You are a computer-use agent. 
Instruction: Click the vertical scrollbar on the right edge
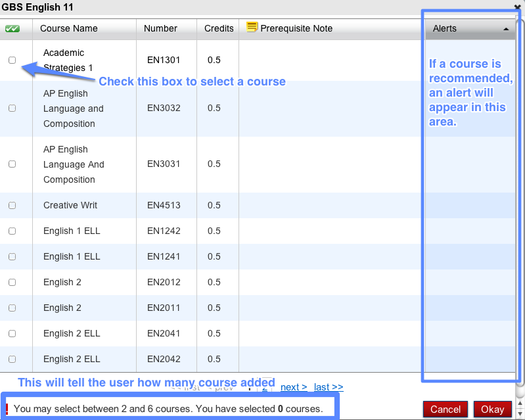click(520, 197)
